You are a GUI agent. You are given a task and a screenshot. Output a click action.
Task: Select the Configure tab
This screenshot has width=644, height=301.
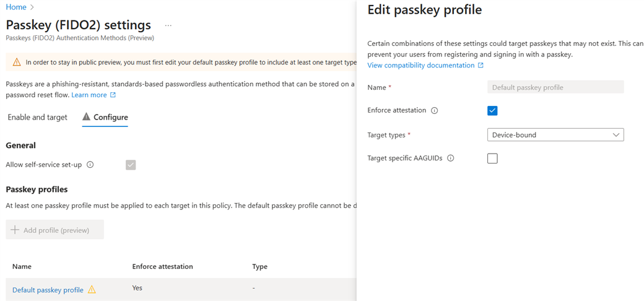[x=105, y=117]
